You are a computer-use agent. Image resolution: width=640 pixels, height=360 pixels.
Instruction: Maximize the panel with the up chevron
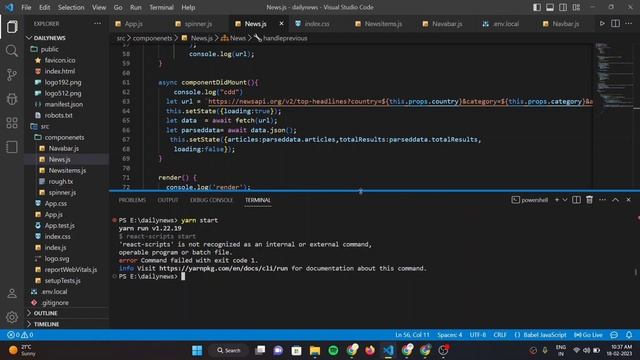pyautogui.click(x=616, y=200)
